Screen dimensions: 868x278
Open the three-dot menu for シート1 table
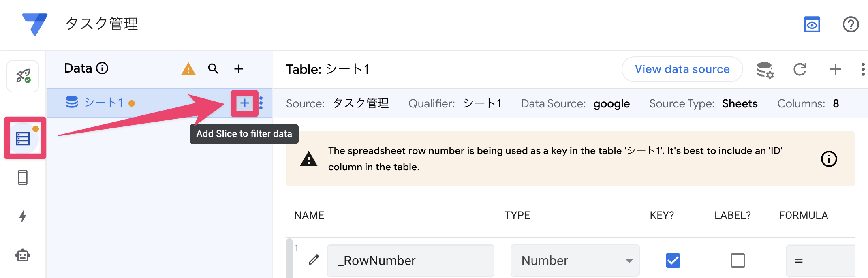pos(261,103)
